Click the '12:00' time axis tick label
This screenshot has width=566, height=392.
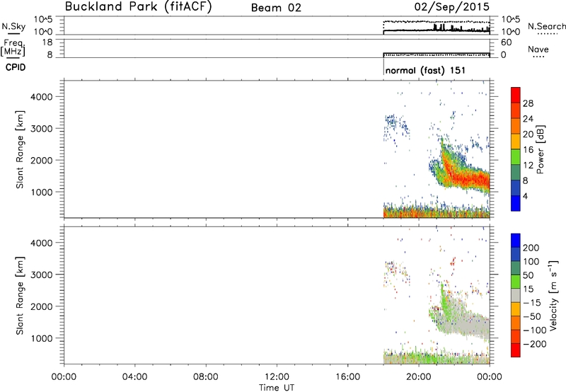pos(277,377)
